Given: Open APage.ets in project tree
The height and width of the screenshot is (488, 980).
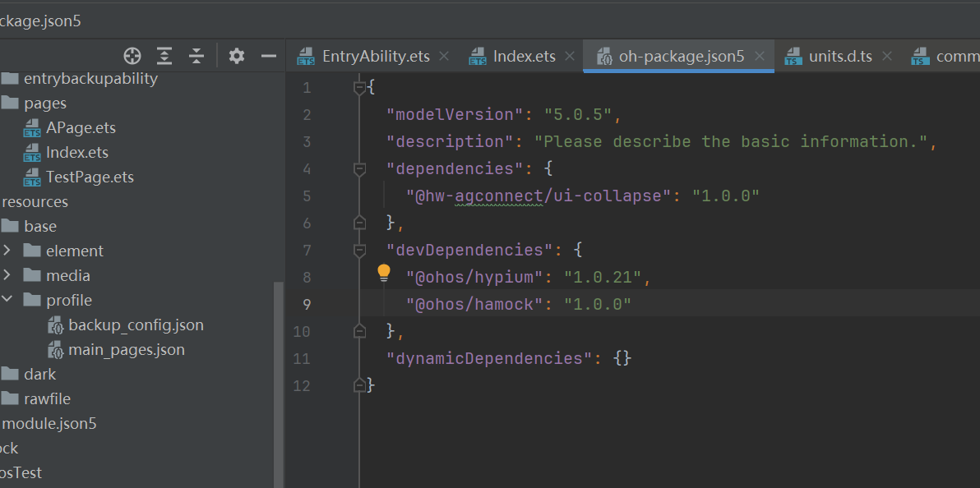Looking at the screenshot, I should coord(81,128).
